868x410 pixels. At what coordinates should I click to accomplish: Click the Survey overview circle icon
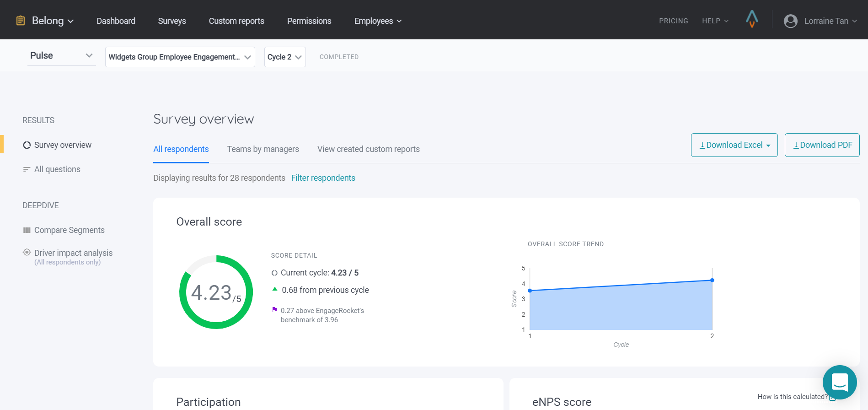(x=27, y=145)
